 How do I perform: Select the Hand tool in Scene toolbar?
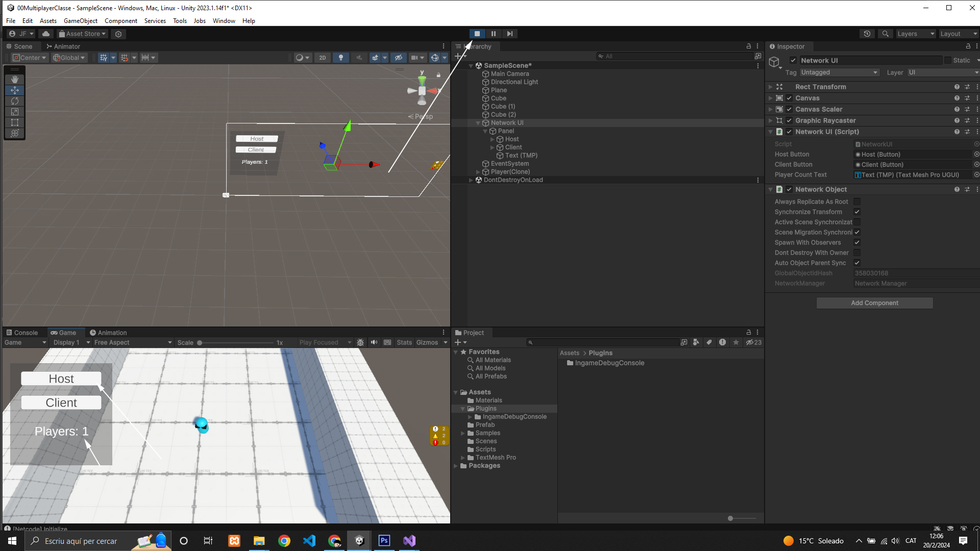pyautogui.click(x=14, y=79)
